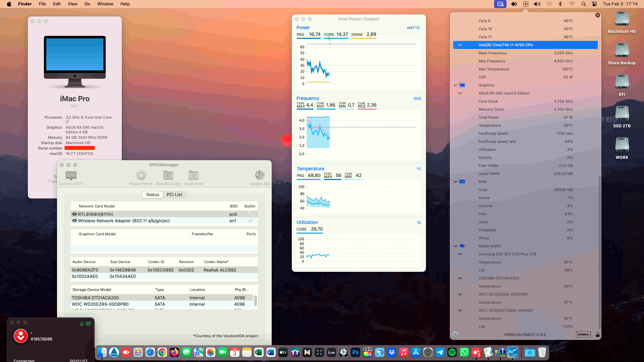
Task: Open Control Center in menu bar
Action: (x=595, y=4)
